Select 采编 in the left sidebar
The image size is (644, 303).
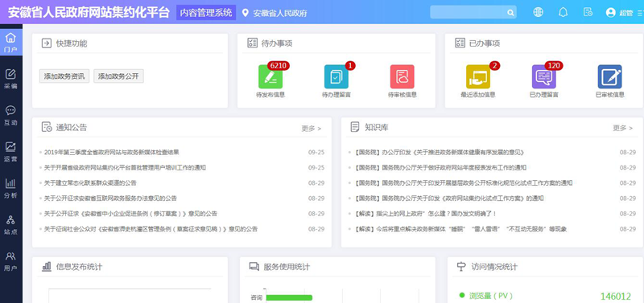coord(10,79)
